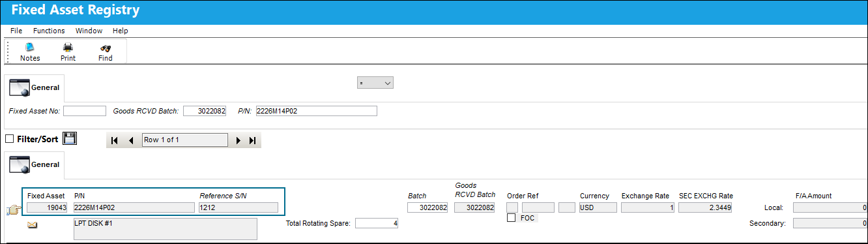The width and height of the screenshot is (868, 244).
Task: Toggle the Filter/Sort checkbox
Action: click(x=9, y=138)
